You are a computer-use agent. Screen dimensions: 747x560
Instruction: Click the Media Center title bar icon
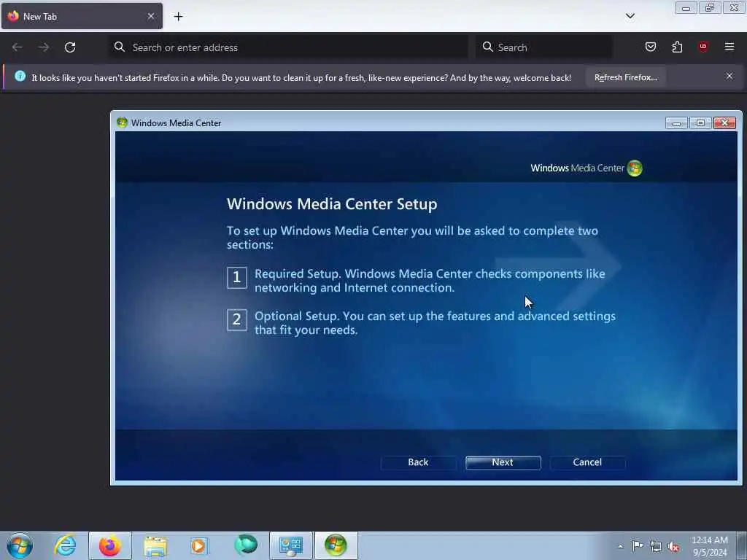pyautogui.click(x=122, y=122)
